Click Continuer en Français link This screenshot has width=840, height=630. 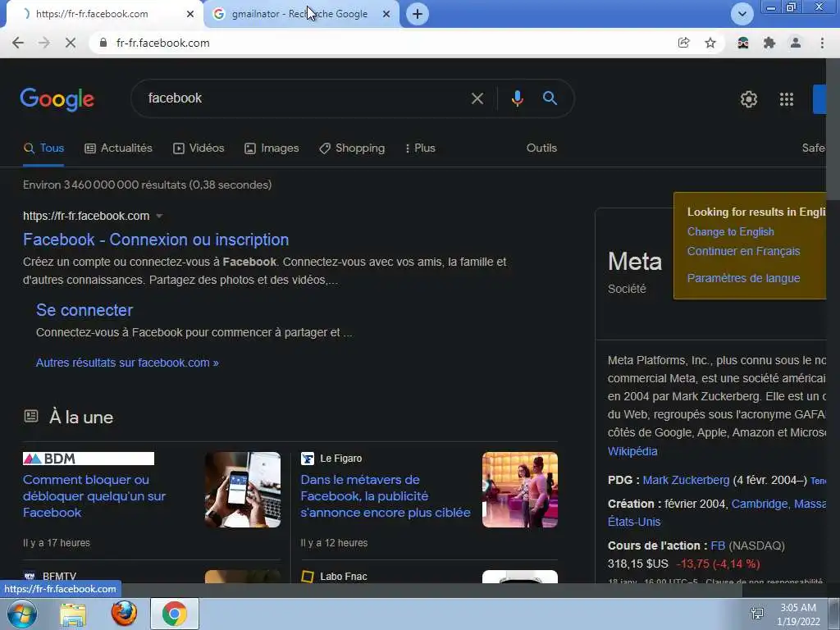coord(743,251)
